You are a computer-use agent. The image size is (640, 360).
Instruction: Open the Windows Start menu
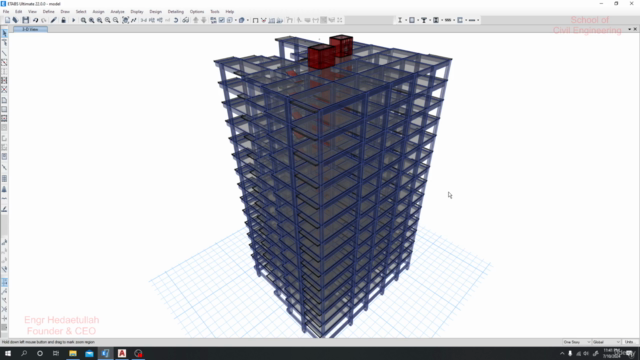[x=8, y=353]
